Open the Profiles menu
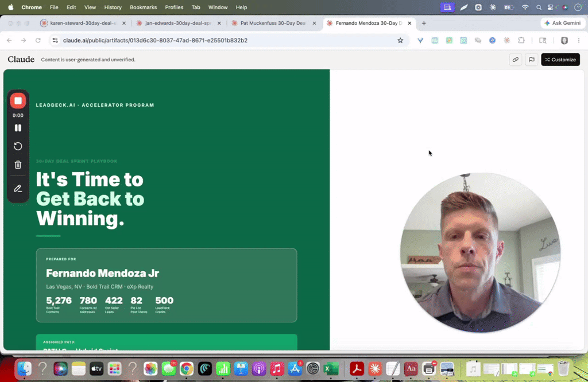 (x=174, y=7)
